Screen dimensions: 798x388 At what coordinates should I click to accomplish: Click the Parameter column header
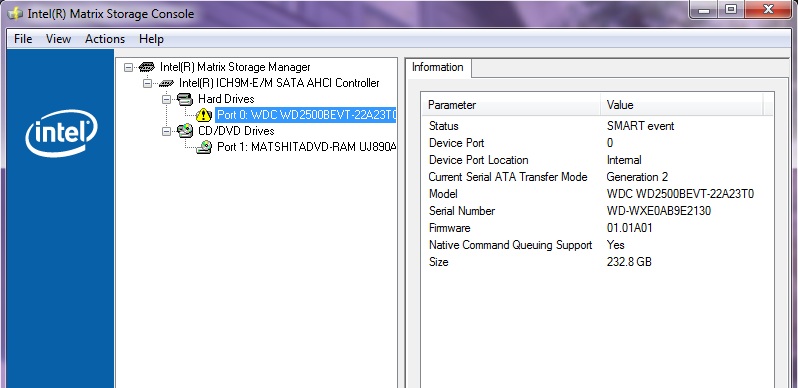pos(511,105)
